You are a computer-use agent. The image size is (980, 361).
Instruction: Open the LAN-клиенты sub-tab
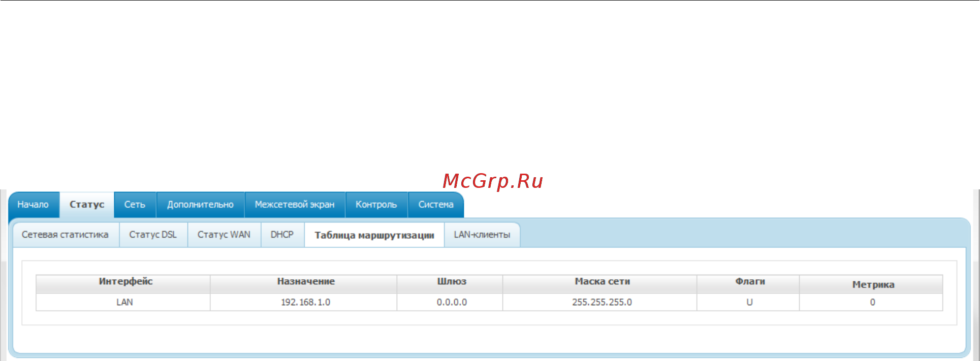(482, 235)
